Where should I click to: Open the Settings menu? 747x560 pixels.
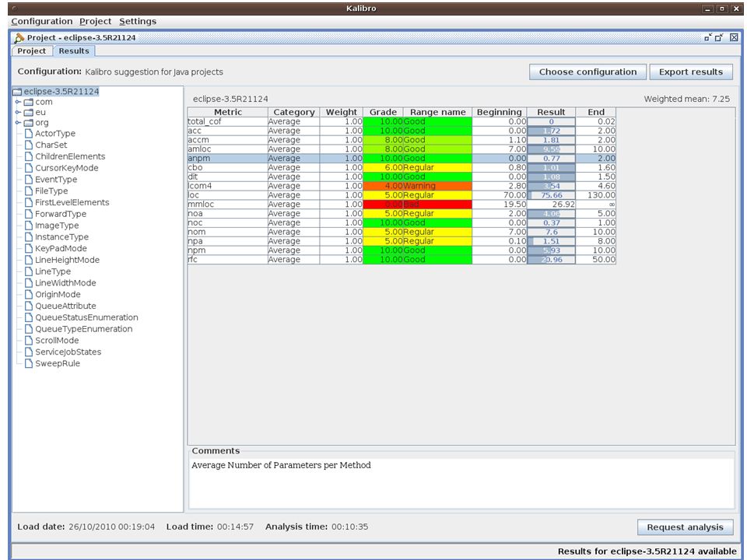pos(138,22)
